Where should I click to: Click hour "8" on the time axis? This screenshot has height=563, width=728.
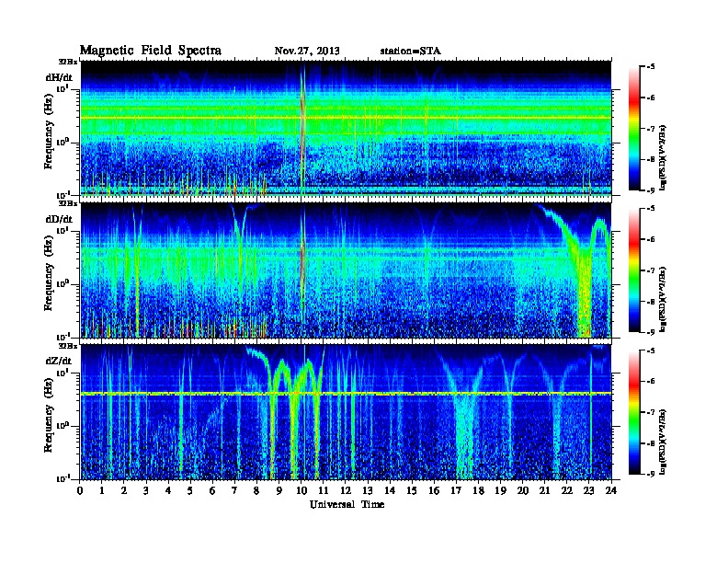[256, 490]
